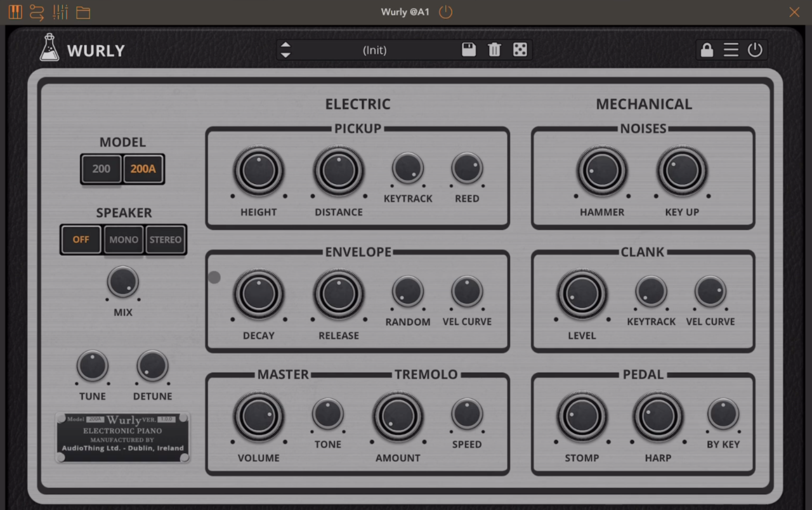Click the master VOLUME knob
812x510 pixels.
coord(259,417)
